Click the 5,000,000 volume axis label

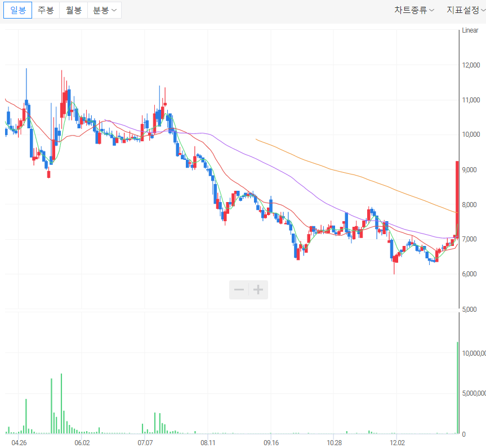474,393
